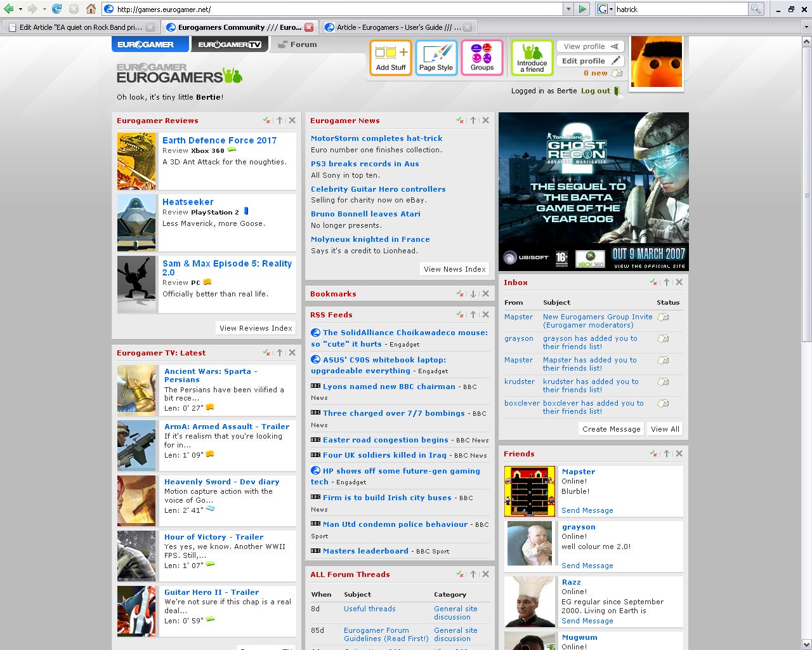Open the Eurogamer TV site tab
The height and width of the screenshot is (650, 812).
click(x=230, y=44)
